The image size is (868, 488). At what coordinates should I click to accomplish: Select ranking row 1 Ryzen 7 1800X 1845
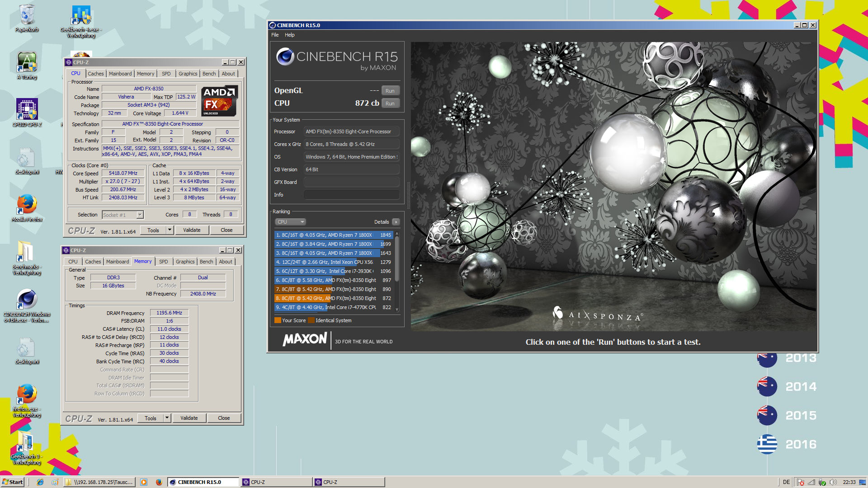(x=334, y=235)
